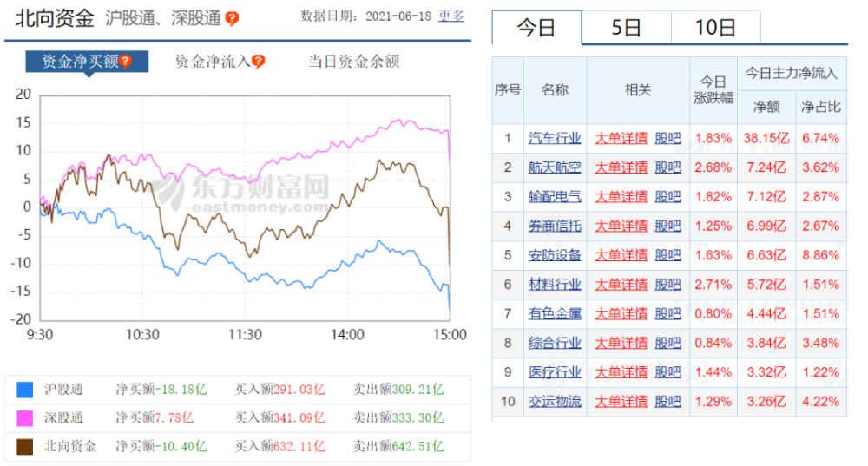Viewport: 868px width, 466px height.
Task: Open 综合行业 sector link
Action: (x=555, y=343)
